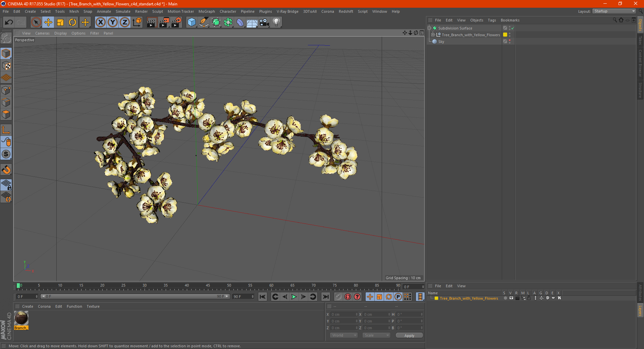This screenshot has height=349, width=644.
Task: Select the Sky object row
Action: [x=441, y=42]
